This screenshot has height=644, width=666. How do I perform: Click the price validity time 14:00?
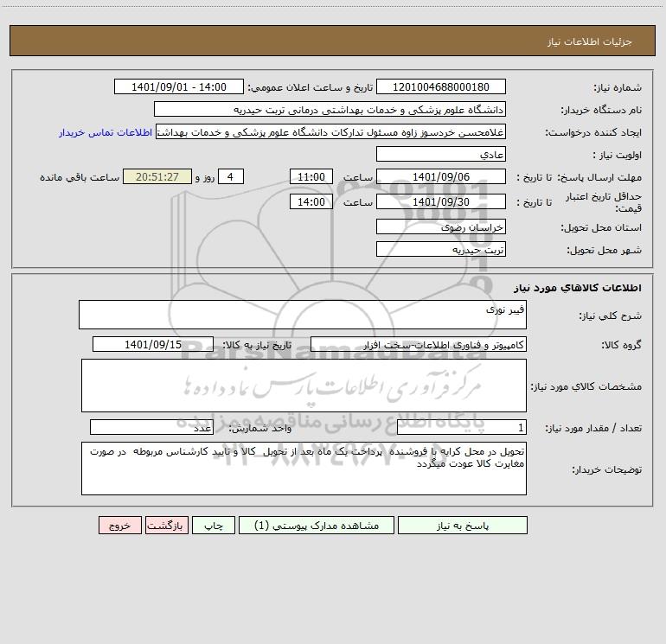(311, 201)
